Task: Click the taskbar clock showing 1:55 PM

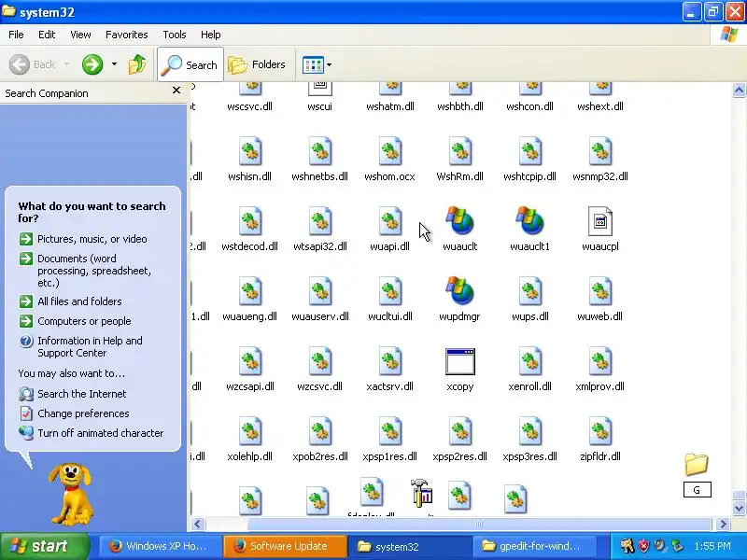Action: 712,546
